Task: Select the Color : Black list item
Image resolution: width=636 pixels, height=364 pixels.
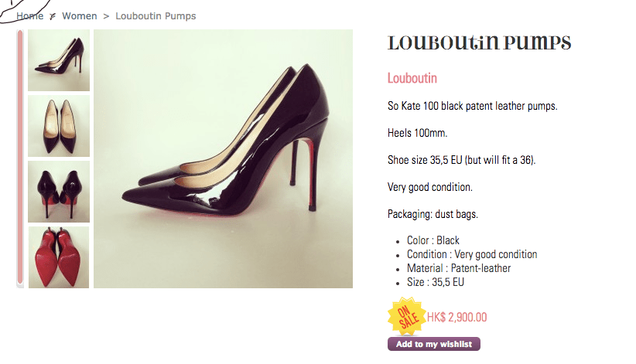Action: 433,240
